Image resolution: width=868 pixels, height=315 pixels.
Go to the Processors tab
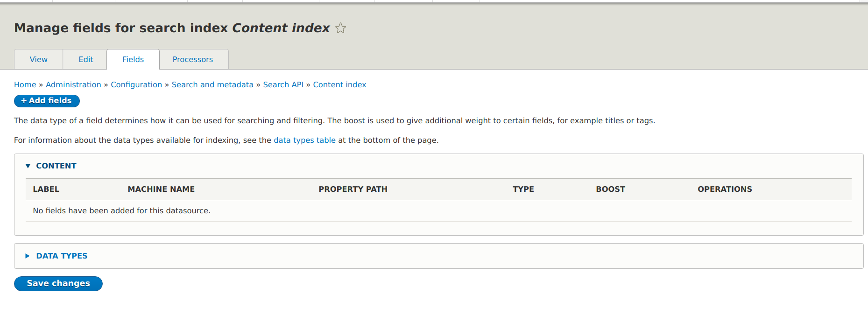(x=192, y=60)
